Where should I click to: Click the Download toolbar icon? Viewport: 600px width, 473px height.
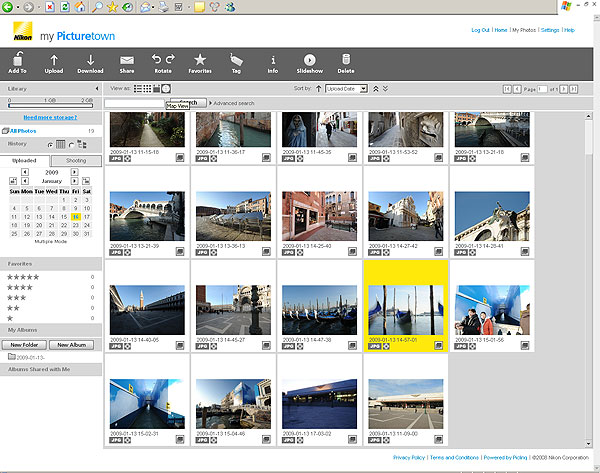[90, 64]
